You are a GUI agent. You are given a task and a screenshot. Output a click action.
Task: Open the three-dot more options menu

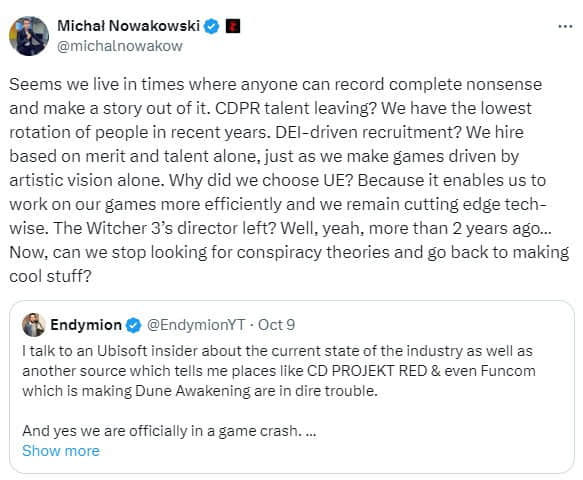coord(565,26)
